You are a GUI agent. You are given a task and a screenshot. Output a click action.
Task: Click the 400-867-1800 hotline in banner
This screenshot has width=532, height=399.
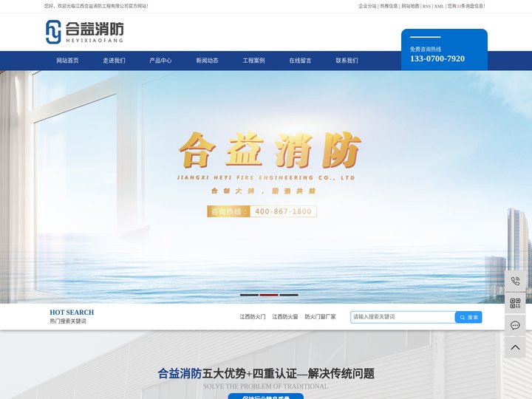pos(283,211)
